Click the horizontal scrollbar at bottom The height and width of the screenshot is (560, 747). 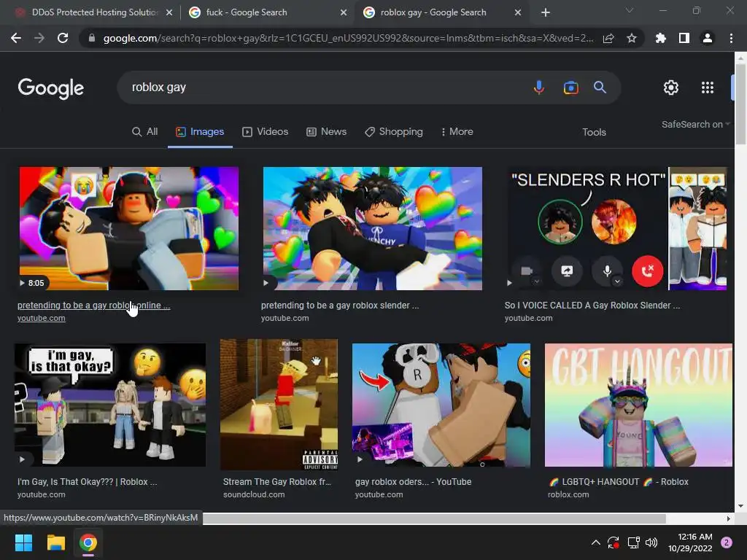434,518
